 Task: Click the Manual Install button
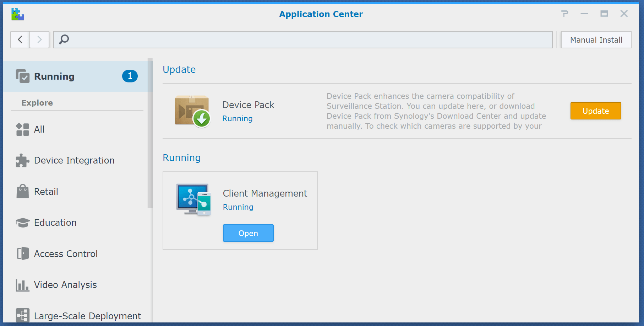[596, 40]
